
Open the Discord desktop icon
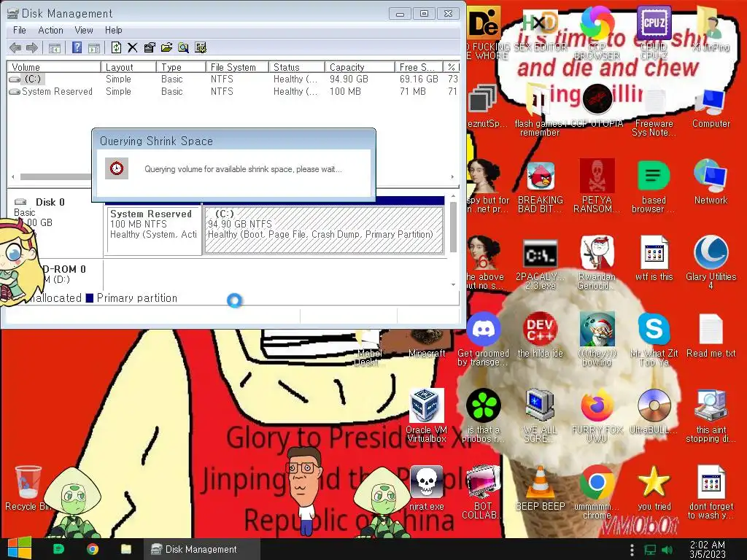[483, 339]
